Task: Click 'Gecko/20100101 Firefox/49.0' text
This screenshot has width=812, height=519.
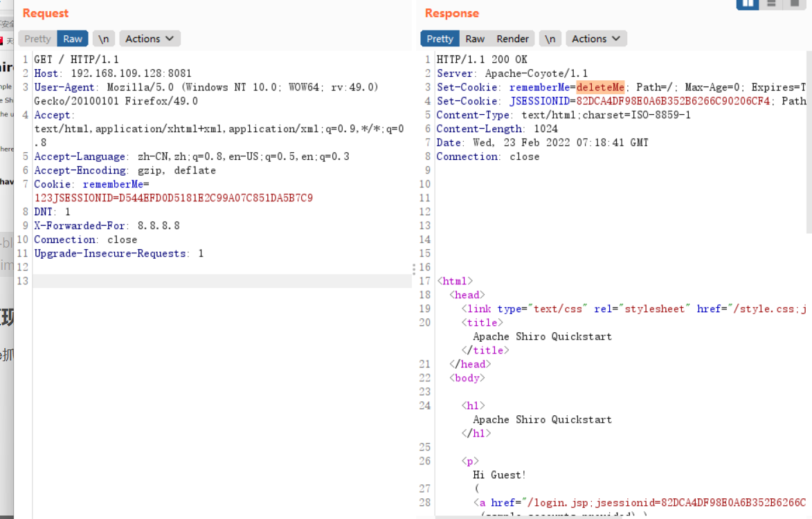Action: pos(116,102)
